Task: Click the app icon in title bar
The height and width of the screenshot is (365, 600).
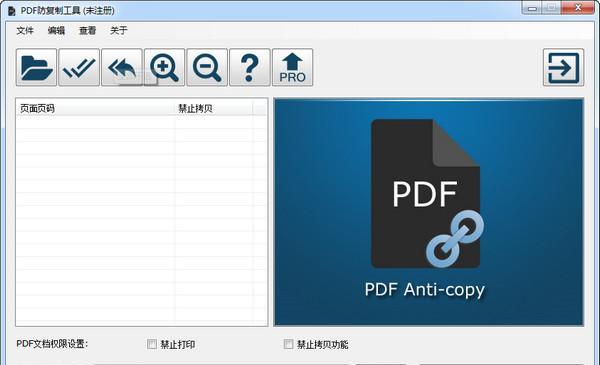Action: click(11, 11)
